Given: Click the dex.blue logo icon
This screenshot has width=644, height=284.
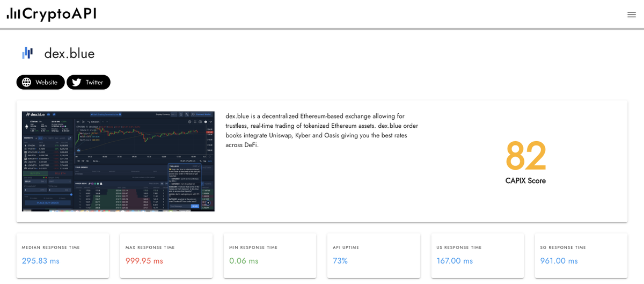Looking at the screenshot, I should click(27, 53).
